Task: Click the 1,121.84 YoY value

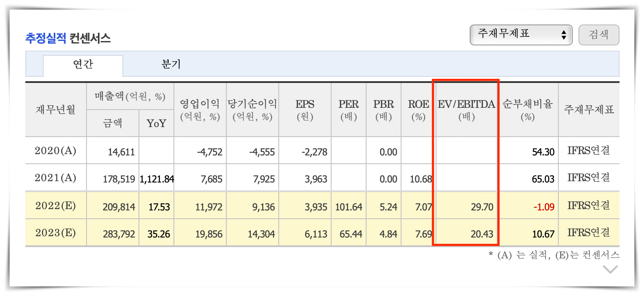Action: pos(157,179)
